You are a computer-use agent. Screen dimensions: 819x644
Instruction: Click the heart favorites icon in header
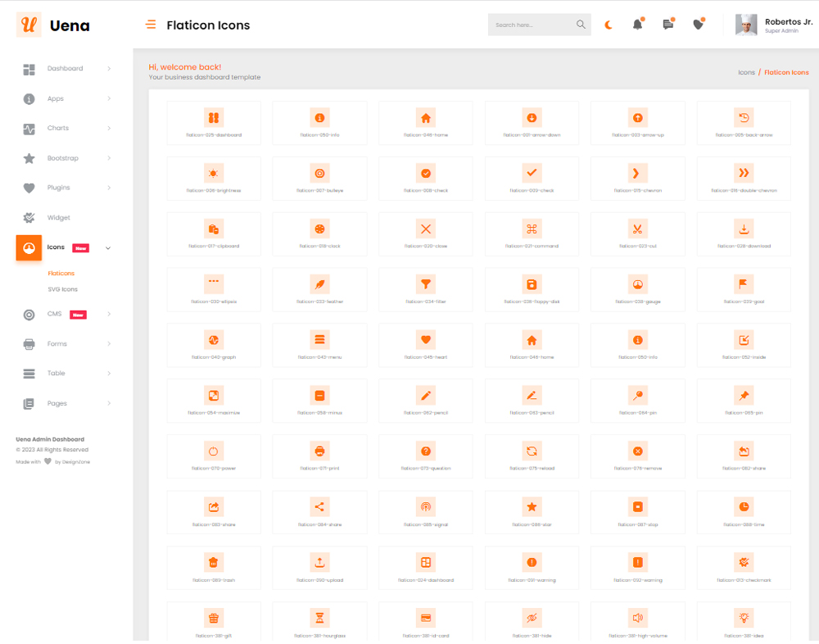coord(698,25)
